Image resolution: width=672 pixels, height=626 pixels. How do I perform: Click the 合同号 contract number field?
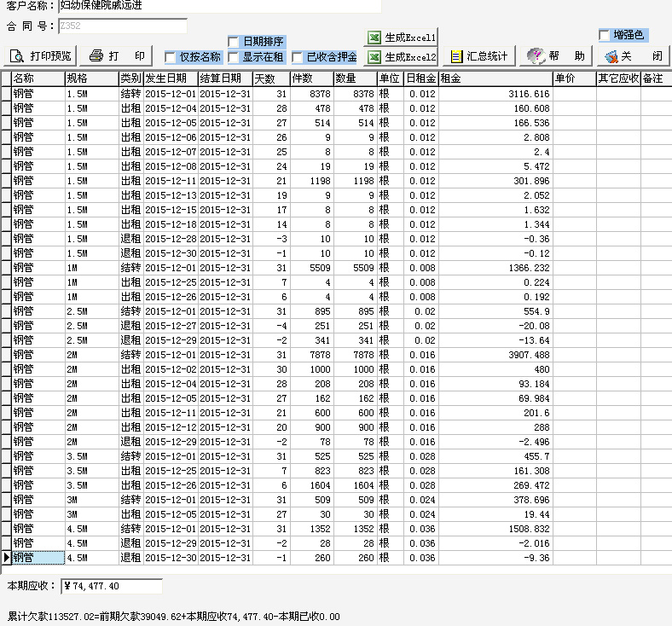click(x=122, y=26)
